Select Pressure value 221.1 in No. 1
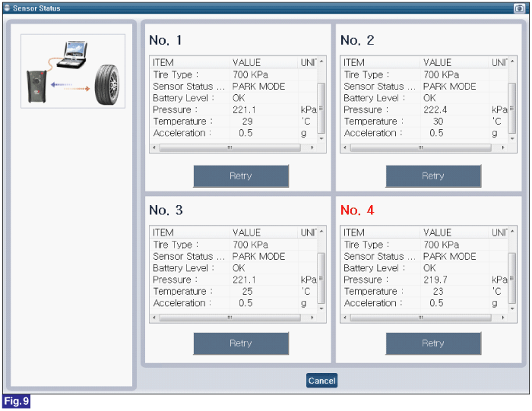 244,109
